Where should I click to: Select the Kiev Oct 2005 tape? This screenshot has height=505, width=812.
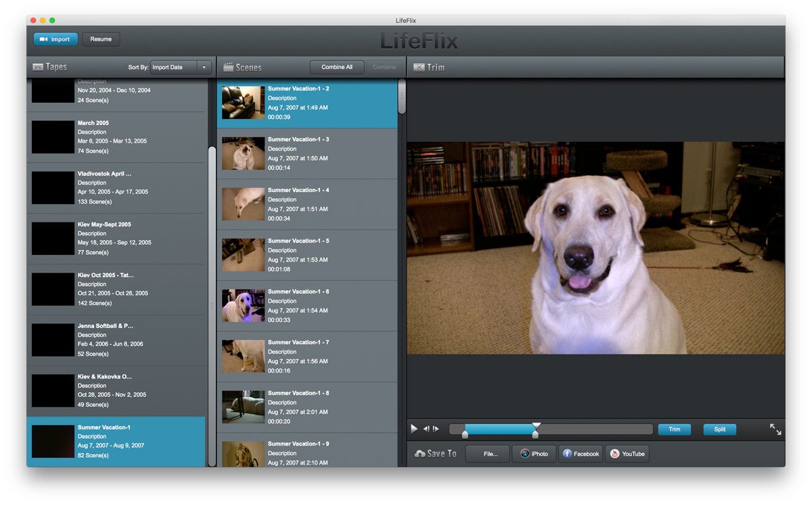click(x=116, y=289)
